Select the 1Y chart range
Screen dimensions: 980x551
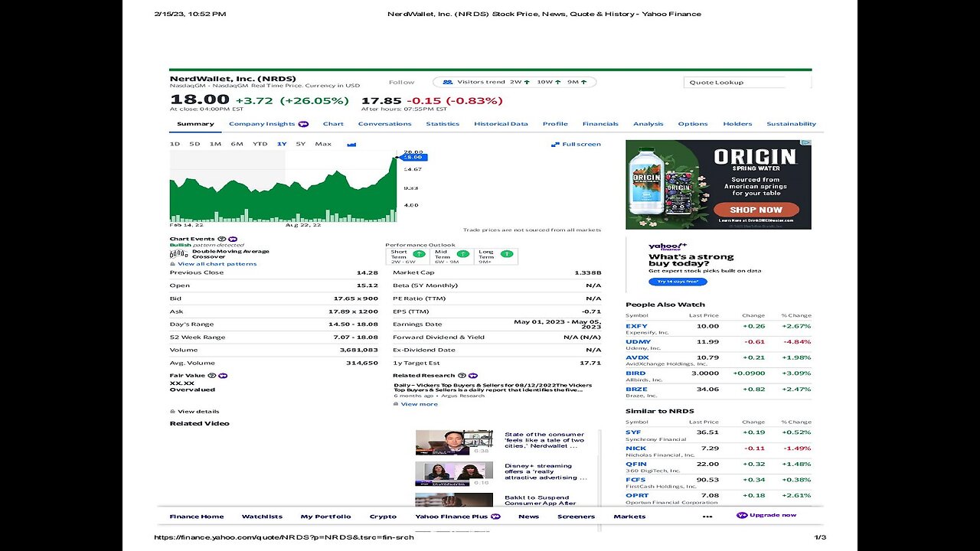[282, 144]
